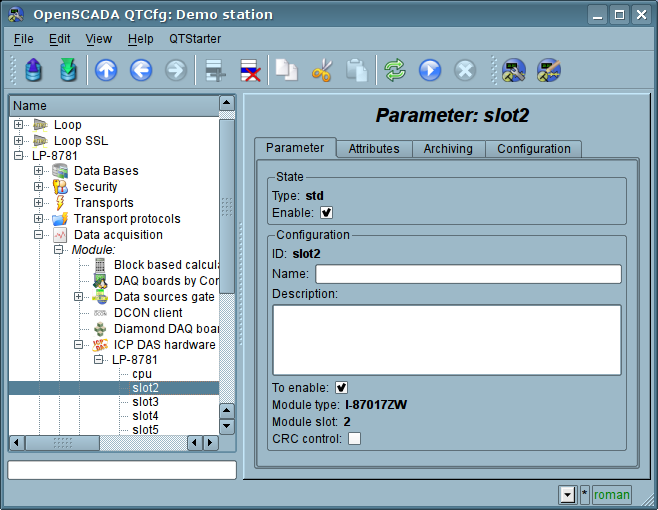The width and height of the screenshot is (658, 510).
Task: Click the Add item toolbar icon
Action: [214, 70]
